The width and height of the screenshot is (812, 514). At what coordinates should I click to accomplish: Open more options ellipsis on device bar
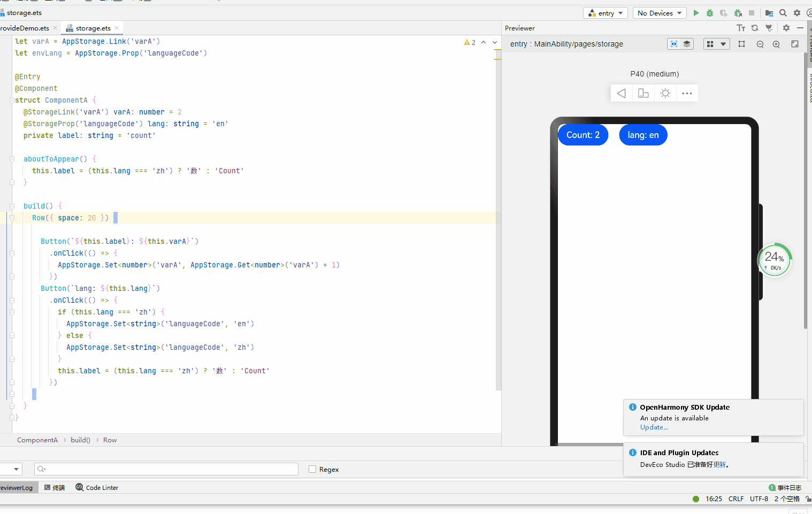pyautogui.click(x=687, y=93)
